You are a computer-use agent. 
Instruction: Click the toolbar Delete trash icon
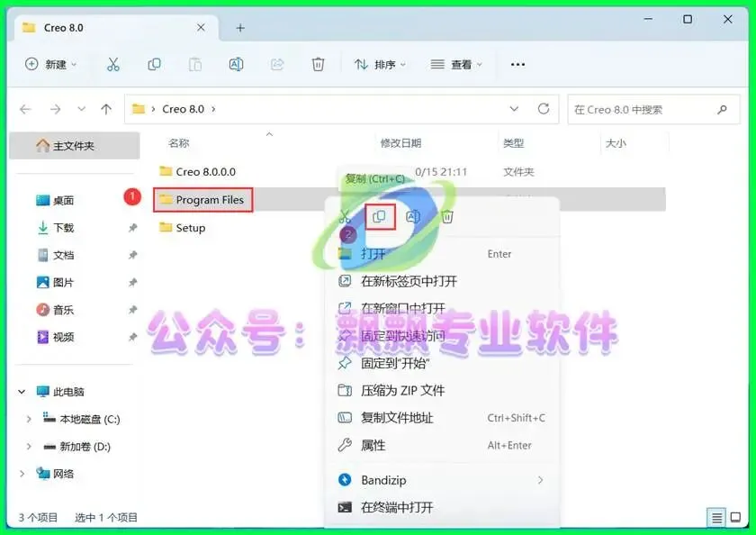pos(318,64)
